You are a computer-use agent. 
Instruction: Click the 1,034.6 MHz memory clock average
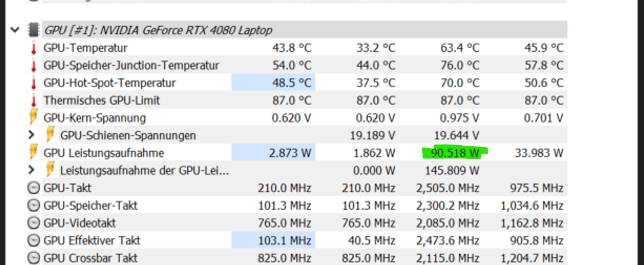[532, 205]
